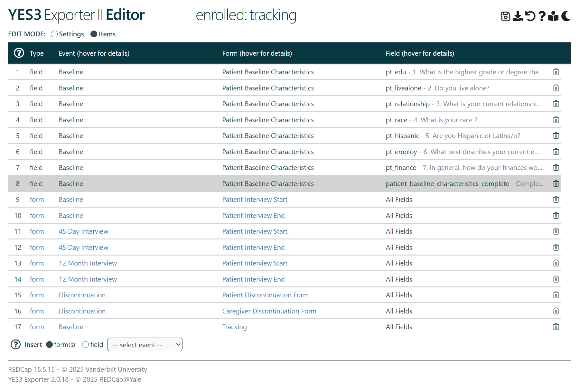Viewport: 580px width, 392px height.
Task: Click the download export icon
Action: (518, 16)
